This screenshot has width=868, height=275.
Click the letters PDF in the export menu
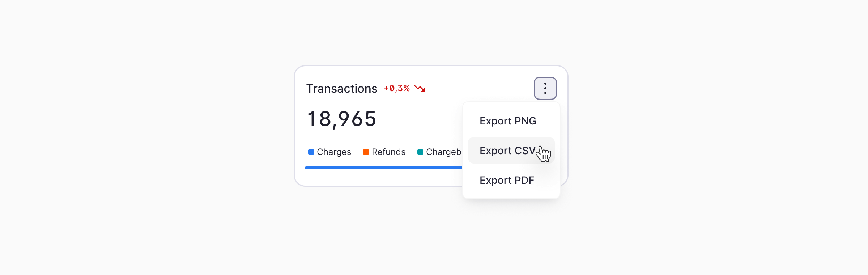(524, 180)
